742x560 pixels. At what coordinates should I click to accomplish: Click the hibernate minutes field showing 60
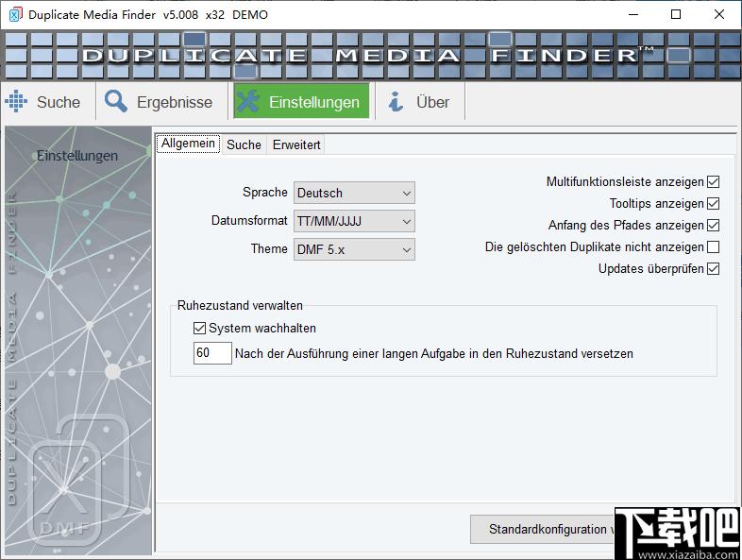(x=212, y=353)
